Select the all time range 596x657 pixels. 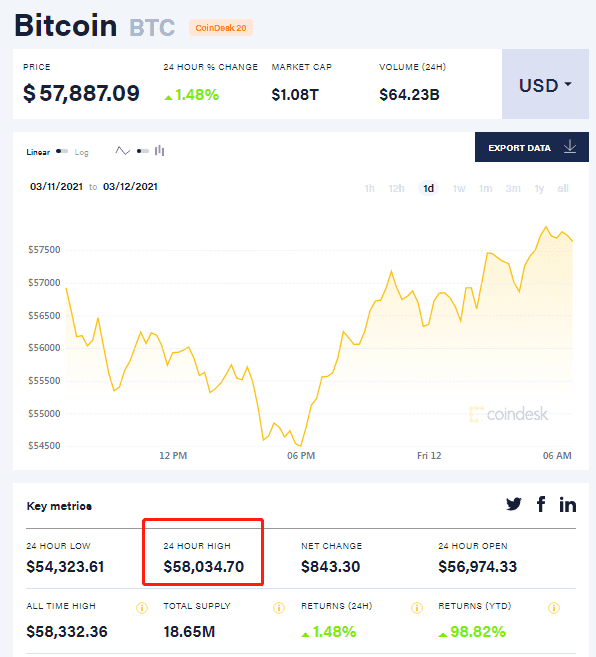[x=563, y=189]
